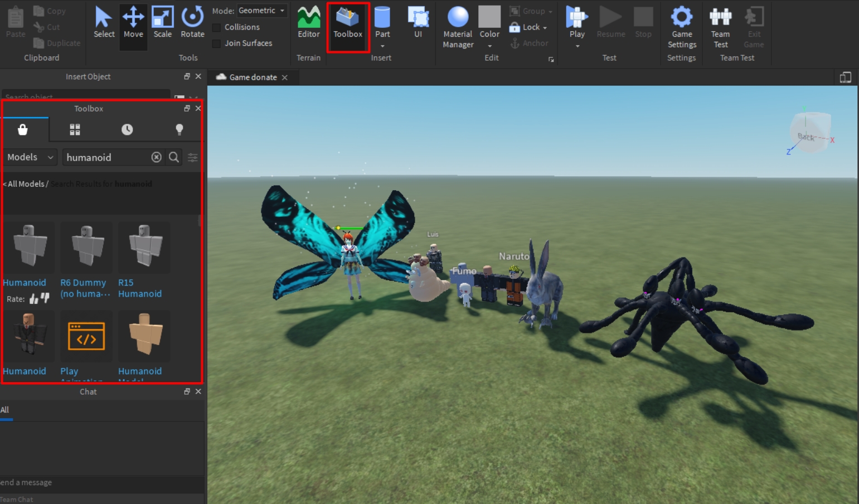The image size is (859, 504).
Task: Launch Team Test
Action: [x=720, y=28]
